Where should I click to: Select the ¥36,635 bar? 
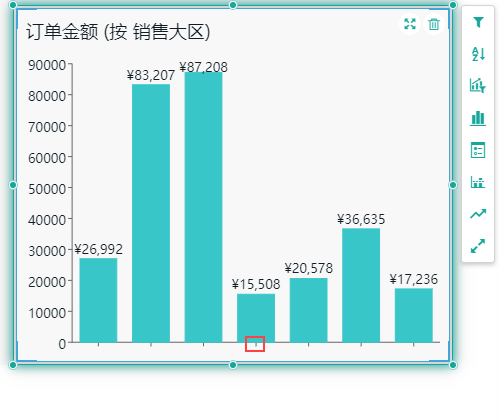[x=361, y=285]
